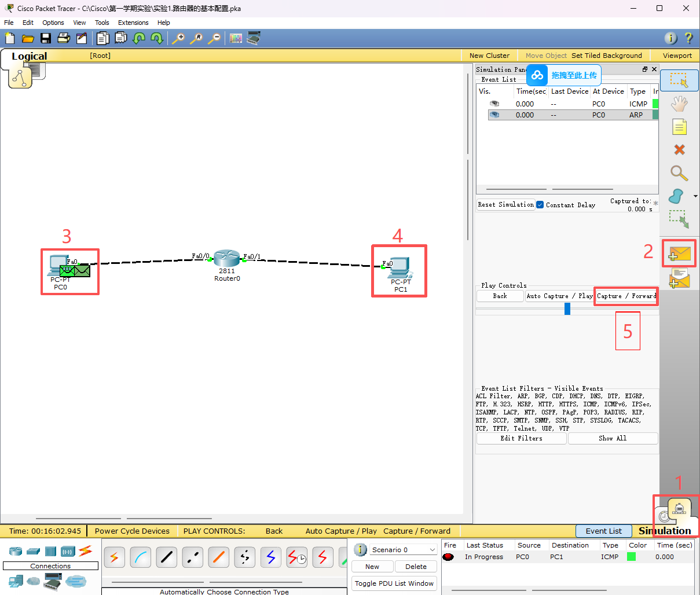Click the Reset Simulation button
The height and width of the screenshot is (595, 700).
tap(505, 205)
